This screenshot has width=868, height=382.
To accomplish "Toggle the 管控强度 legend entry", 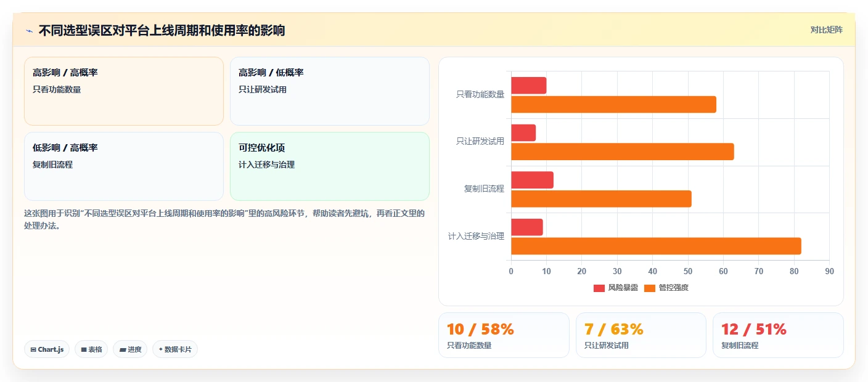I will pyautogui.click(x=666, y=288).
